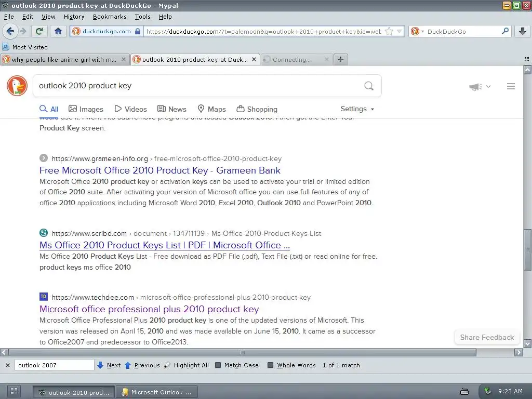The height and width of the screenshot is (399, 532).
Task: Toggle Highlight All in find bar
Action: (x=187, y=365)
